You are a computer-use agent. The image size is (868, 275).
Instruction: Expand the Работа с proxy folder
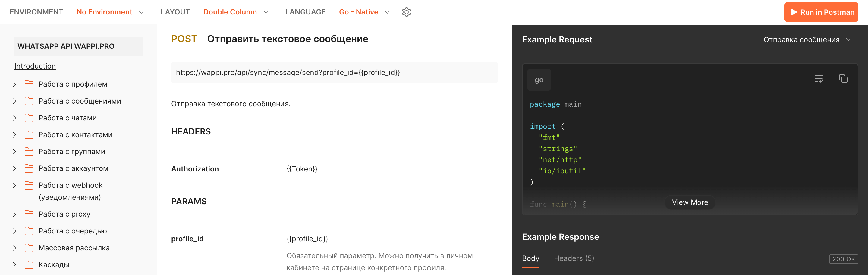[x=14, y=214]
